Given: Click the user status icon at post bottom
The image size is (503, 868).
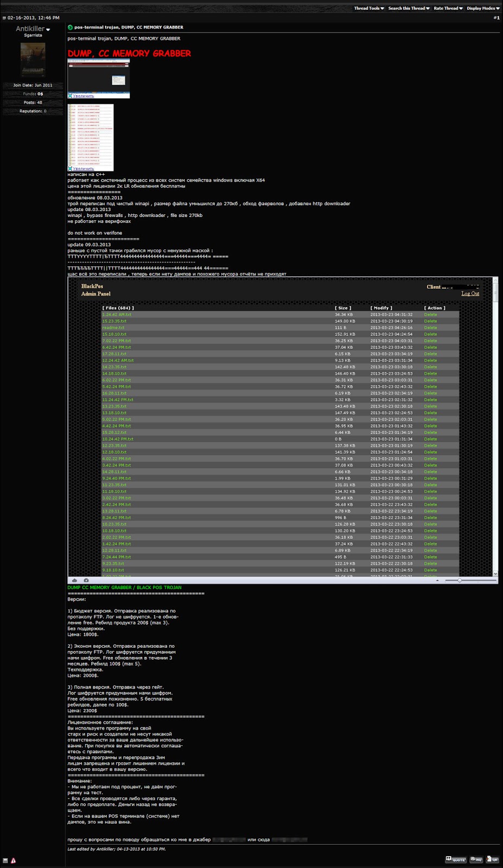Looking at the screenshot, I should pyautogui.click(x=5, y=860).
